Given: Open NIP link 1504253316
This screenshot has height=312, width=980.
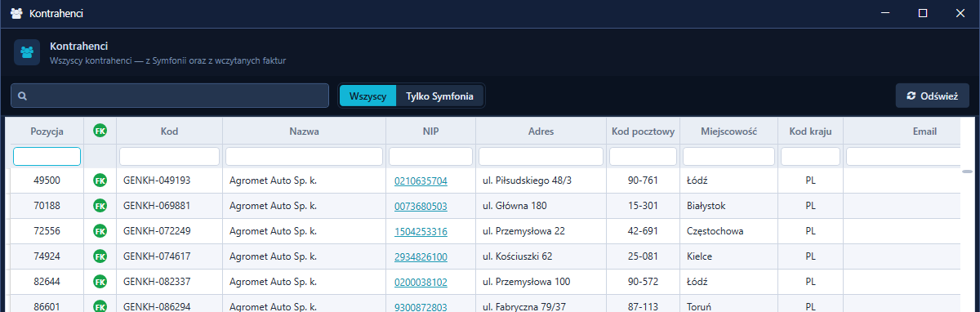Looking at the screenshot, I should [x=421, y=231].
